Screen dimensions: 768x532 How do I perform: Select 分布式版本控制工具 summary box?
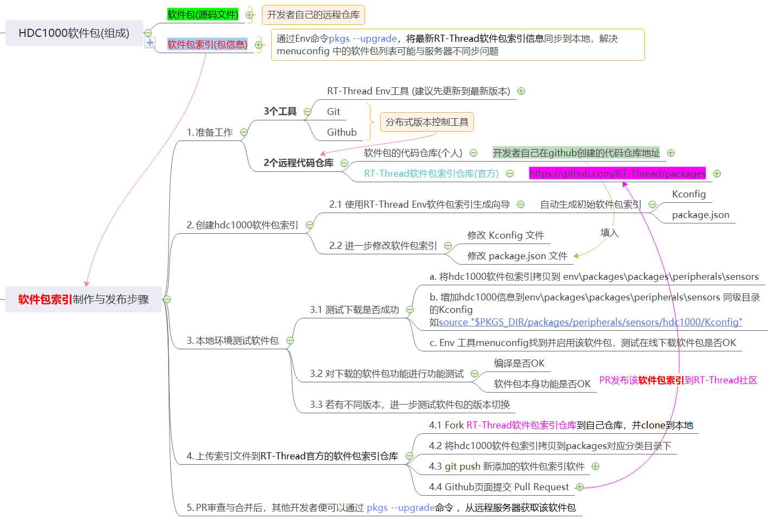tap(427, 122)
